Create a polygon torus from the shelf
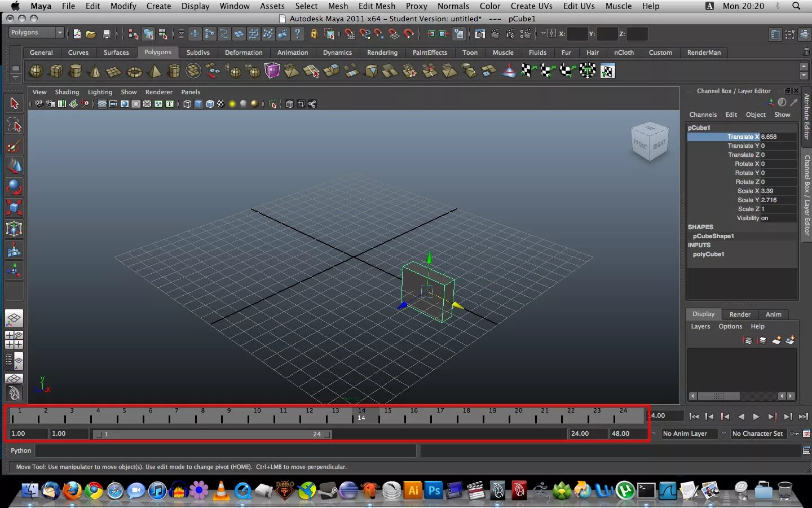The image size is (812, 508). 134,71
